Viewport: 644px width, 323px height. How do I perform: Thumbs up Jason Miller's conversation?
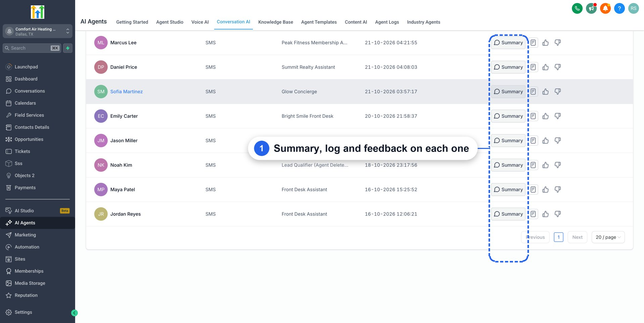click(545, 141)
